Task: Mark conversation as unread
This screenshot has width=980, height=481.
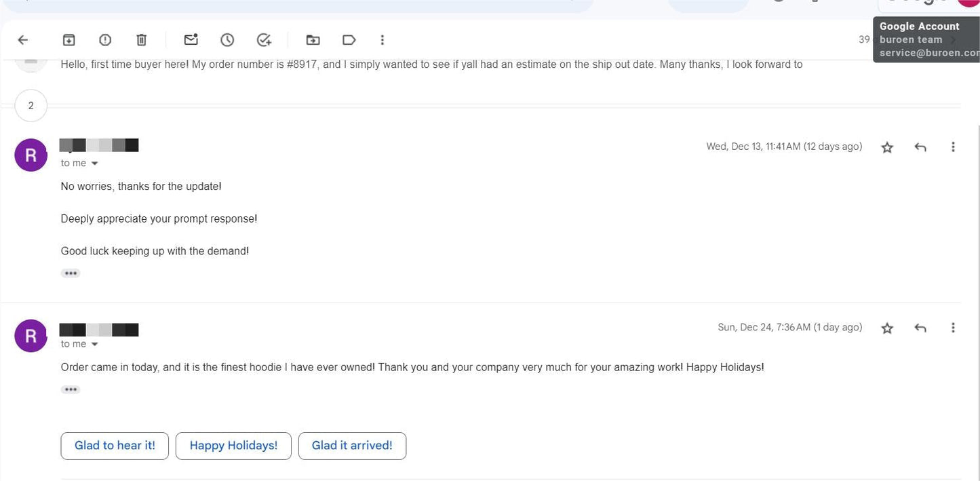Action: coord(191,39)
